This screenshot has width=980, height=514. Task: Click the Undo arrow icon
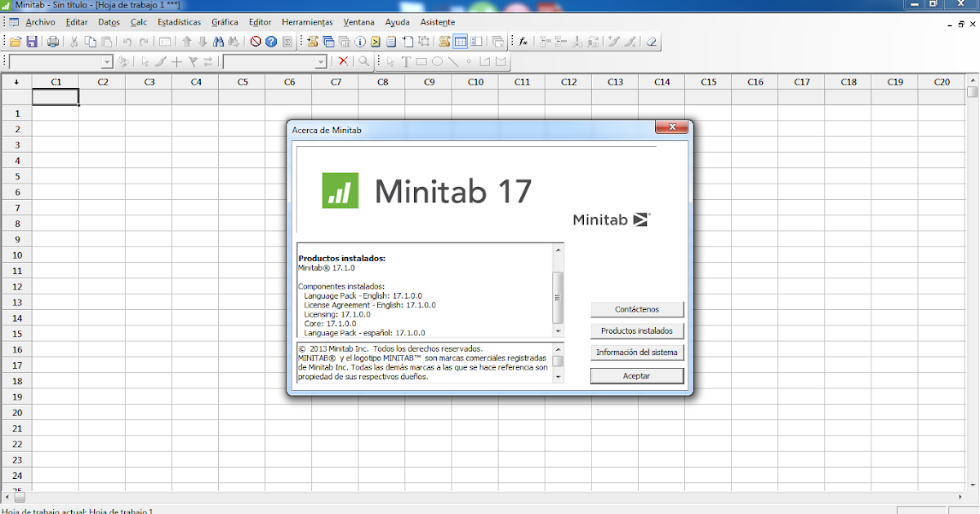click(127, 42)
